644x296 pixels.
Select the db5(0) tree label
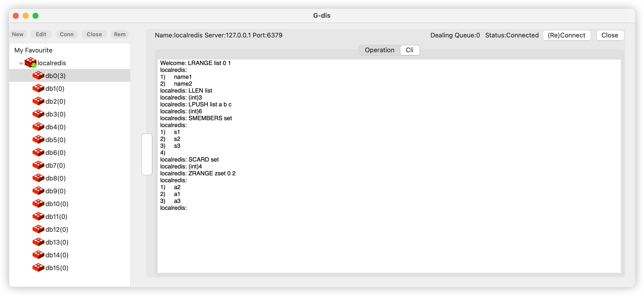click(x=55, y=140)
